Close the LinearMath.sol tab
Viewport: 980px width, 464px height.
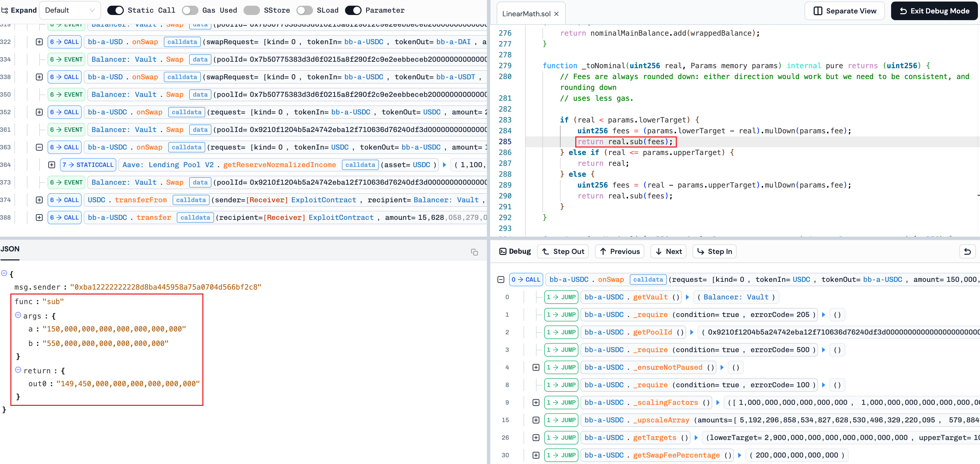tap(556, 14)
